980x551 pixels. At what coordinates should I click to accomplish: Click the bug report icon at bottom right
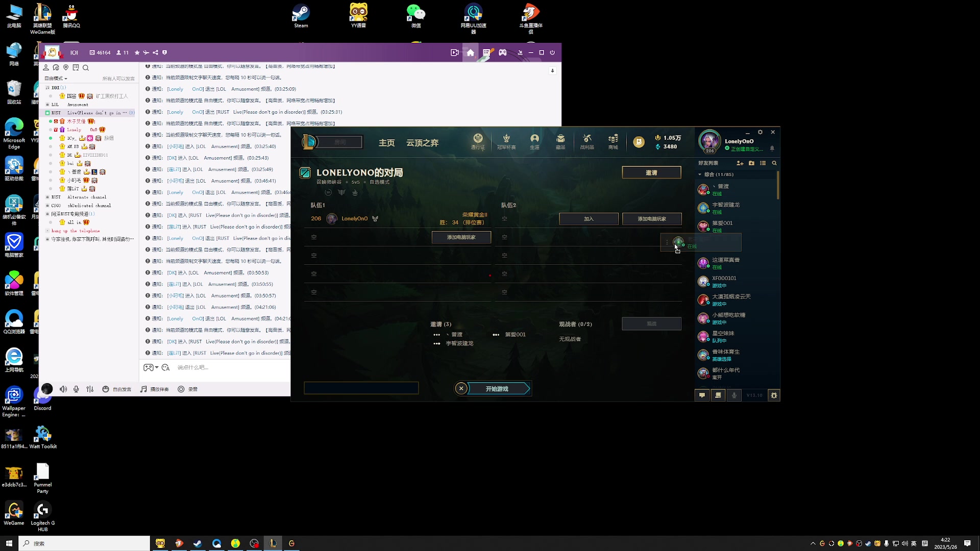[x=774, y=395]
